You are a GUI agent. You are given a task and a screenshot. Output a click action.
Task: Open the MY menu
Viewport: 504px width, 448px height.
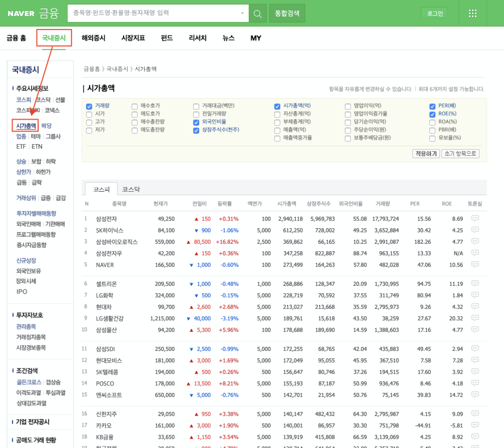[x=256, y=38]
